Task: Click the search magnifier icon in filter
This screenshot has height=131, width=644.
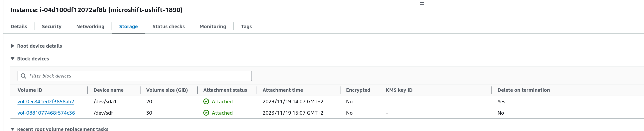Action: coord(24,76)
